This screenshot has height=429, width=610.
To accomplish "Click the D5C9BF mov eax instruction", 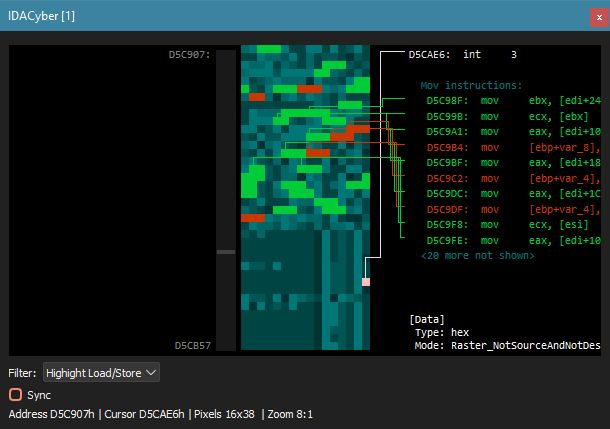I will [x=514, y=163].
